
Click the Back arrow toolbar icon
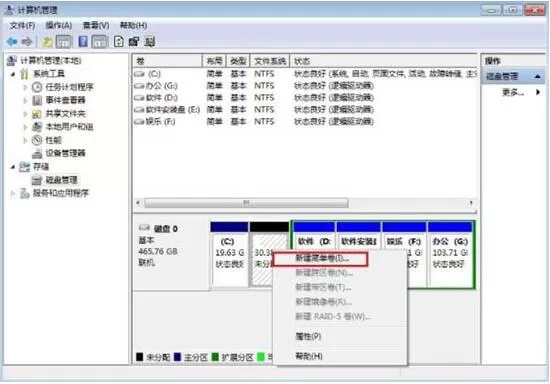(x=12, y=42)
